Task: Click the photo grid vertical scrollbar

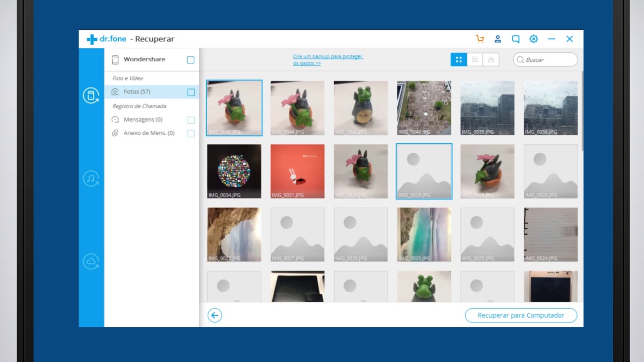Action: [x=582, y=111]
